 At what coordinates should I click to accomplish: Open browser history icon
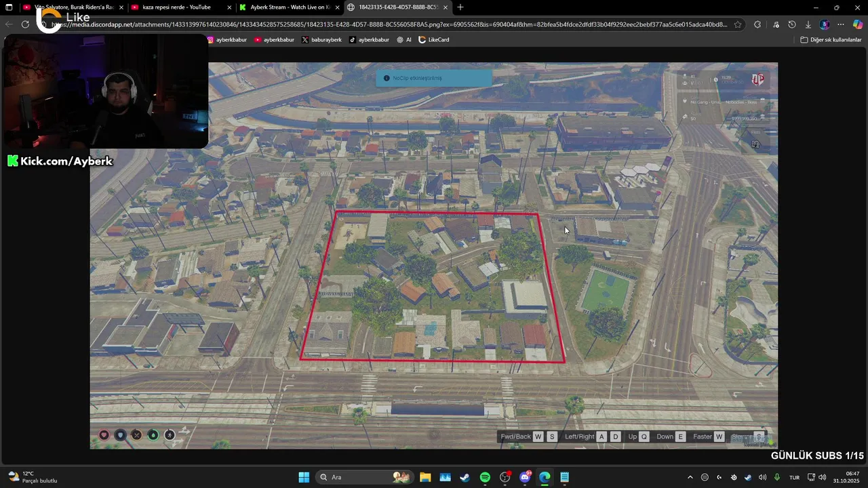coord(791,24)
